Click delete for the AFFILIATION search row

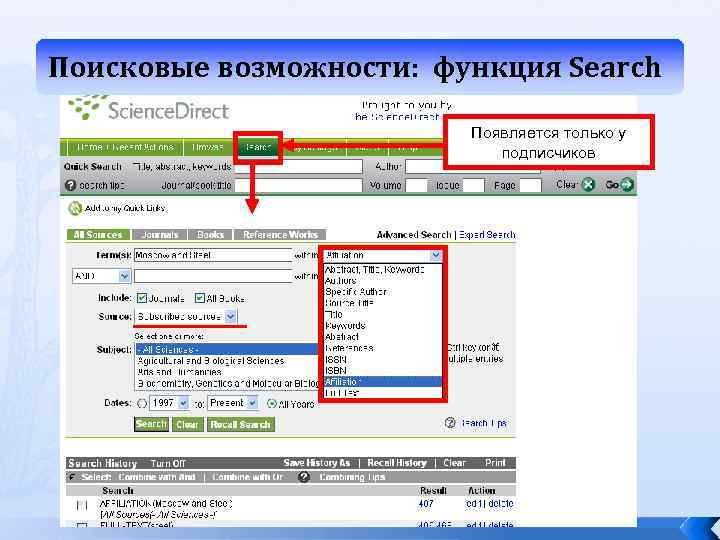point(501,504)
